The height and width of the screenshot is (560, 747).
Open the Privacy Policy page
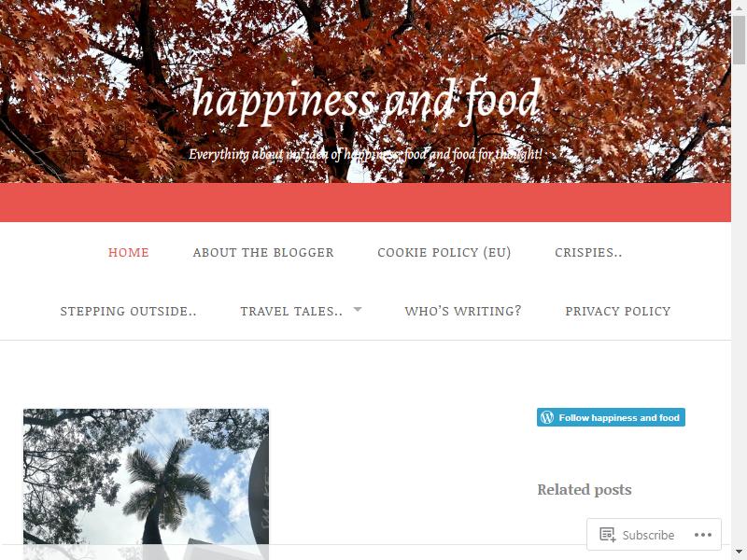coord(618,312)
